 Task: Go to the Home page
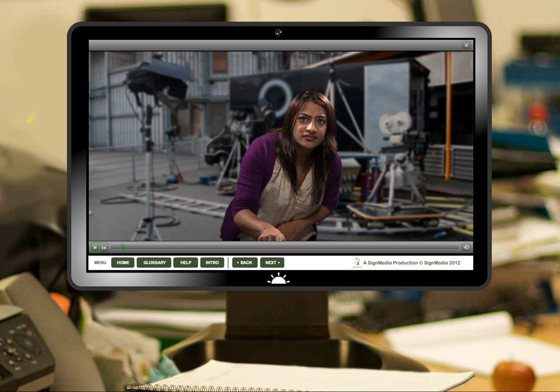pos(123,263)
